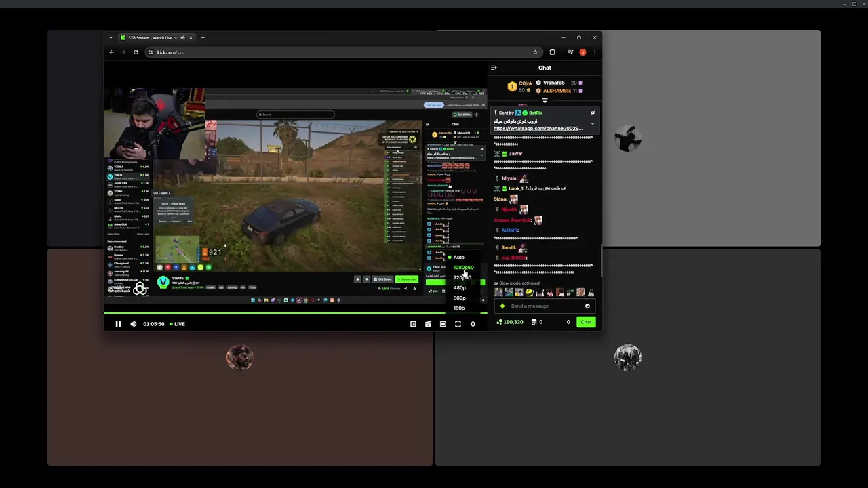Click player green progress bar
The height and width of the screenshot is (488, 868).
tap(296, 313)
